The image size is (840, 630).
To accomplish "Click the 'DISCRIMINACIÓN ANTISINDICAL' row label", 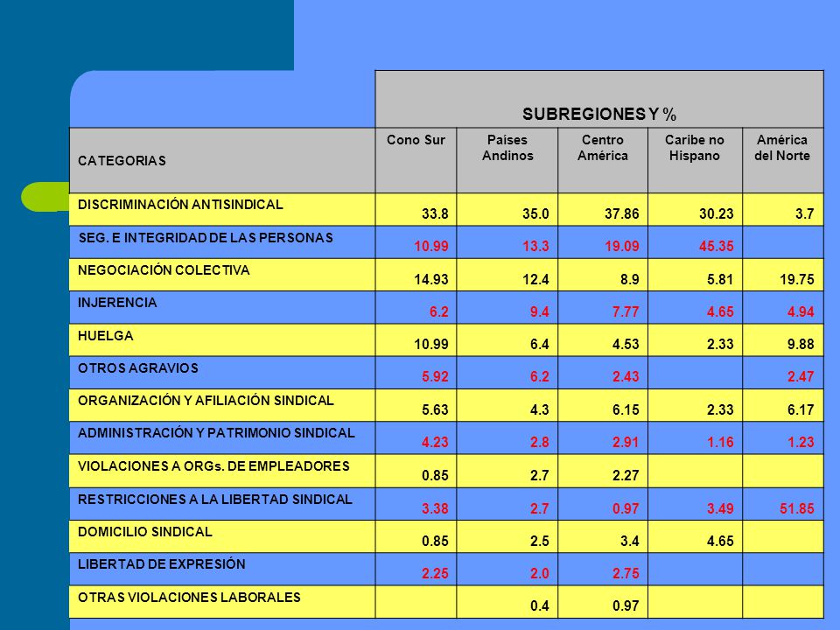I will click(180, 205).
